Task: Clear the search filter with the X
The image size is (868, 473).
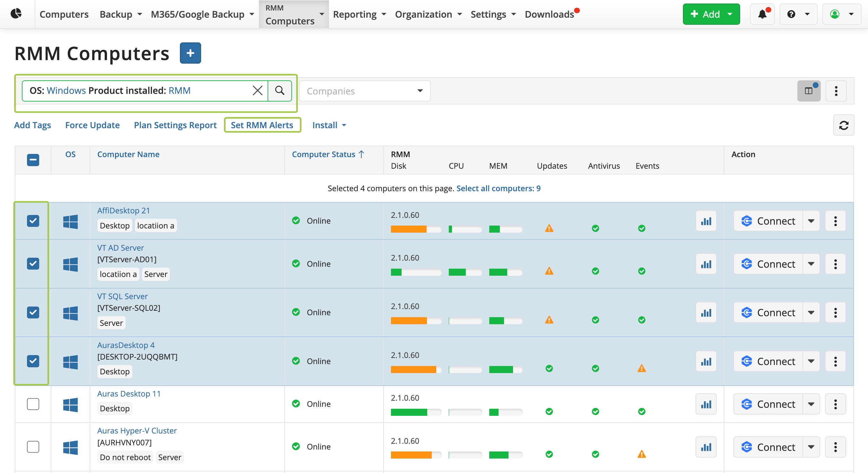Action: click(x=257, y=90)
